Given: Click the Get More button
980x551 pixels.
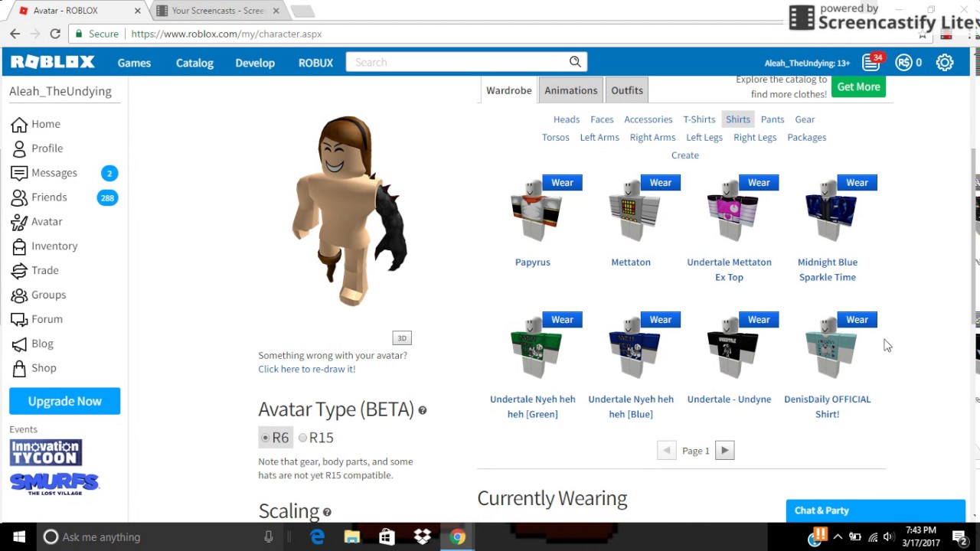Looking at the screenshot, I should point(858,86).
